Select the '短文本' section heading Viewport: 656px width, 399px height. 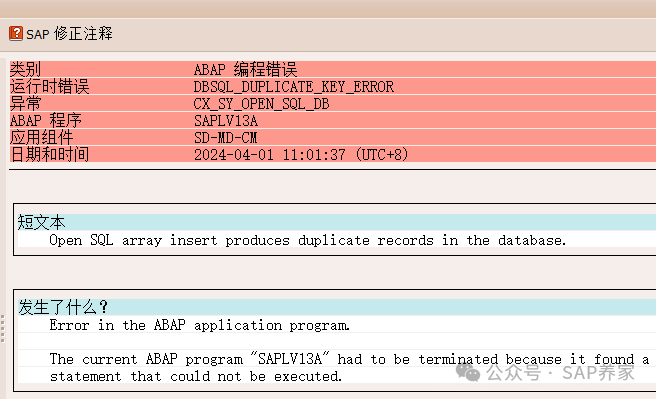pos(41,222)
